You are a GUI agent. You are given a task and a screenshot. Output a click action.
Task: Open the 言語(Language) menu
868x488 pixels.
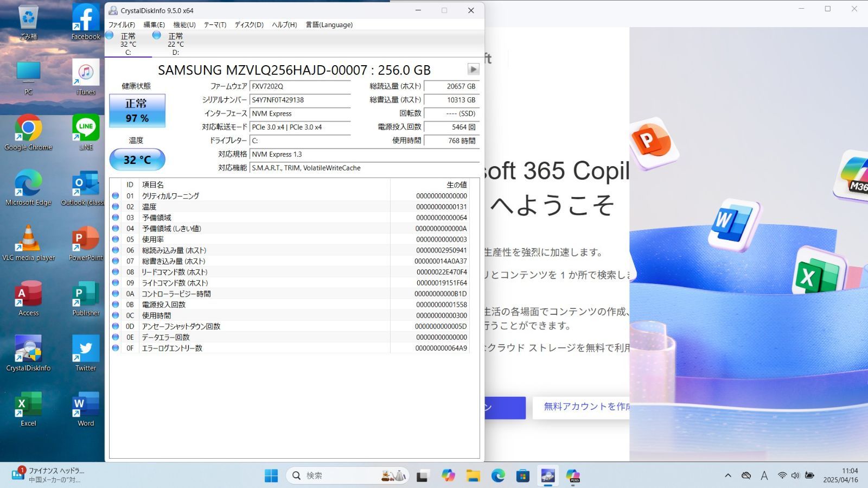pos(329,25)
